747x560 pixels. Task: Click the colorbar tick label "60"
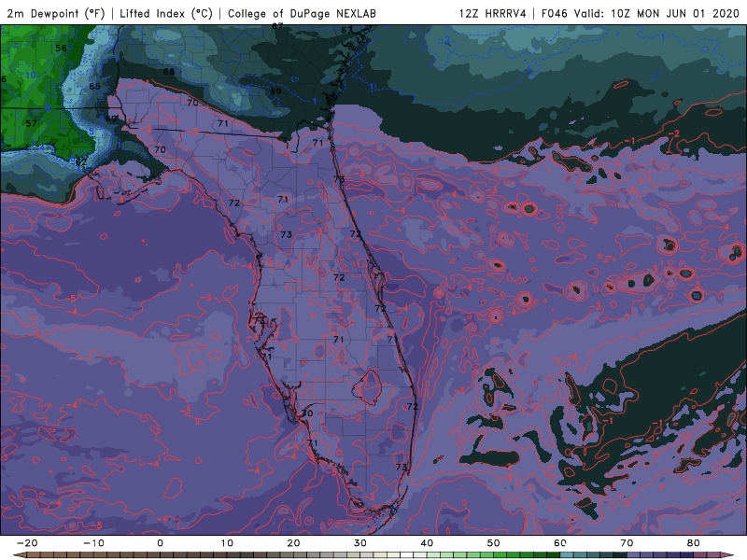tap(560, 543)
